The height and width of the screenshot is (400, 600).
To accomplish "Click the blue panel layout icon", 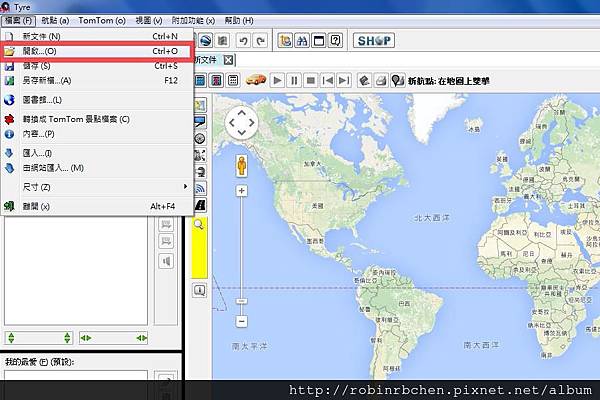I will [200, 80].
